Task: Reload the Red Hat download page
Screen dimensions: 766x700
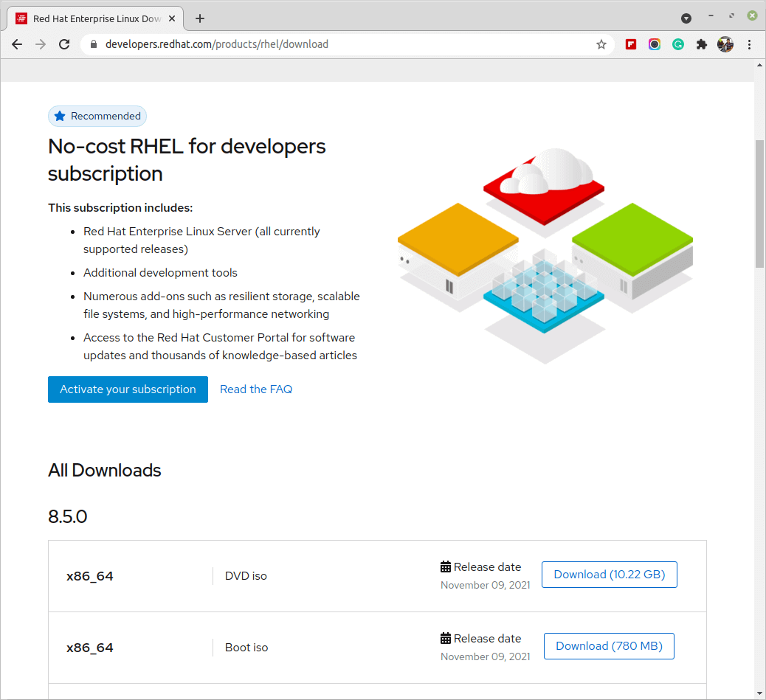Action: (x=64, y=44)
